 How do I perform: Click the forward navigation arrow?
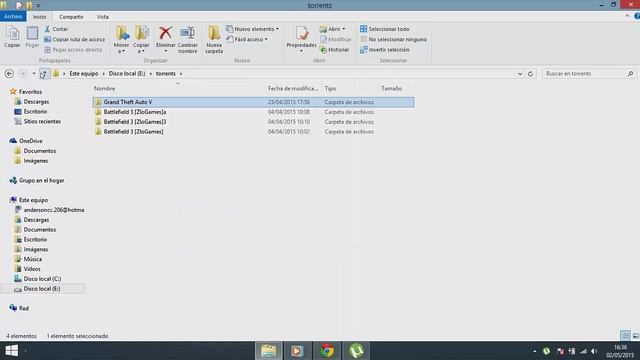22,73
